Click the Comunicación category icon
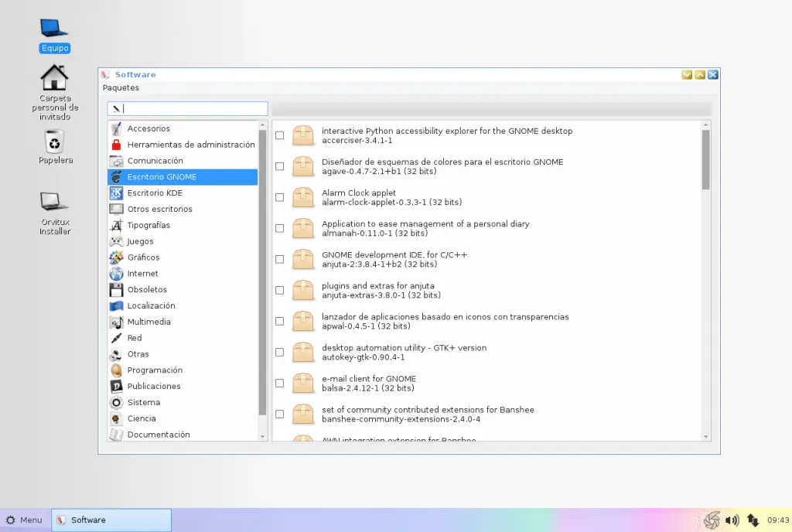This screenshot has height=532, width=792. [x=116, y=161]
